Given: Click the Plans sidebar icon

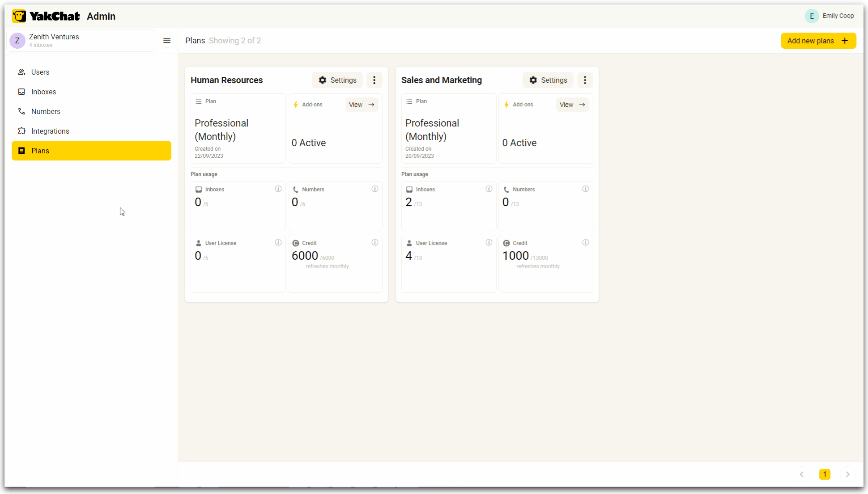Looking at the screenshot, I should [21, 151].
